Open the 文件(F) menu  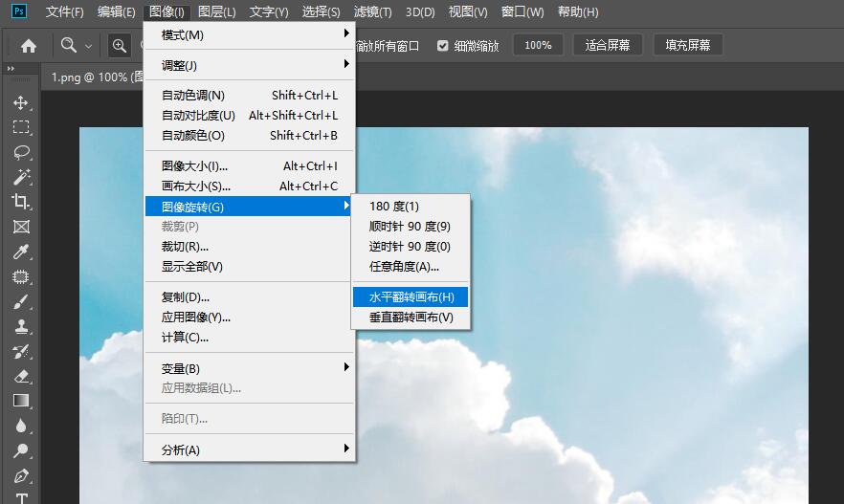tap(65, 11)
